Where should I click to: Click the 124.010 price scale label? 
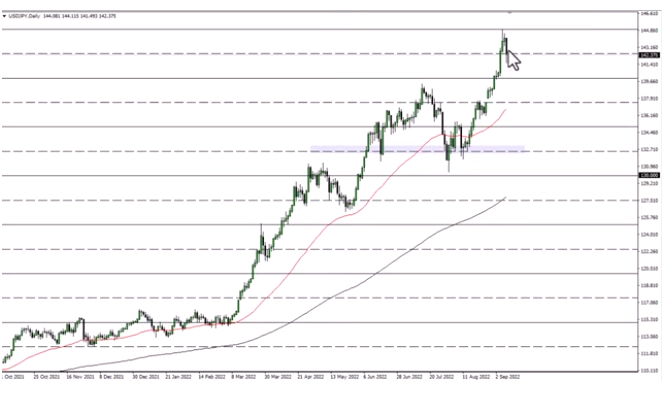[649, 235]
